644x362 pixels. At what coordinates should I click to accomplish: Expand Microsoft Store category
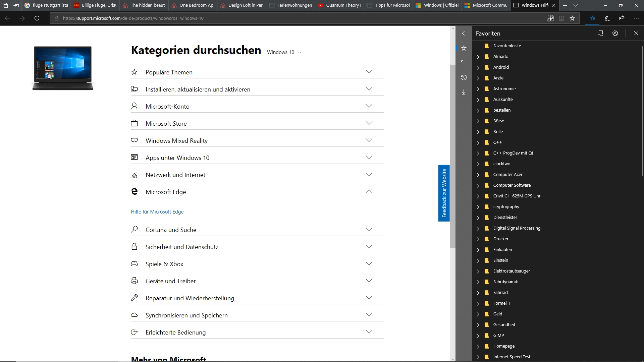(257, 123)
